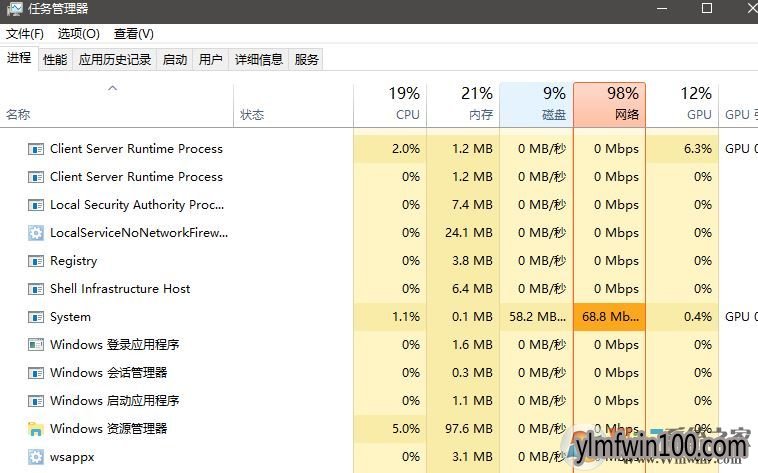Click the 2.0% CPU cell
758x473 pixels.
(390, 149)
